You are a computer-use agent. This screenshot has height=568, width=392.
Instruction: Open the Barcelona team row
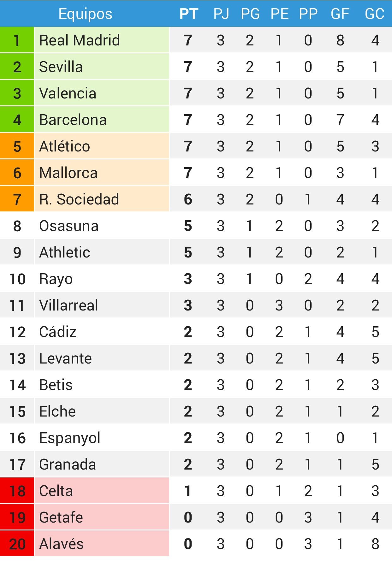coord(196,120)
